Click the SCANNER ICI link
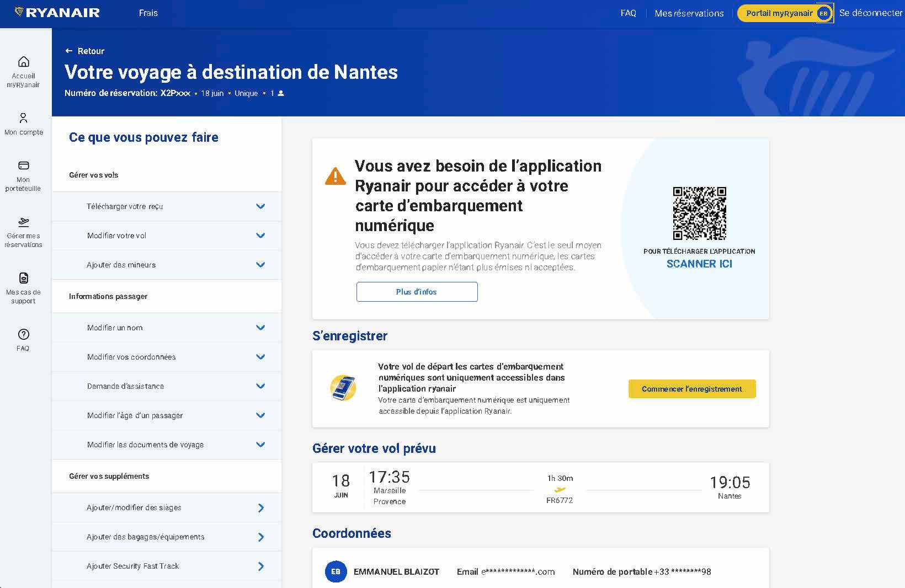 point(699,264)
